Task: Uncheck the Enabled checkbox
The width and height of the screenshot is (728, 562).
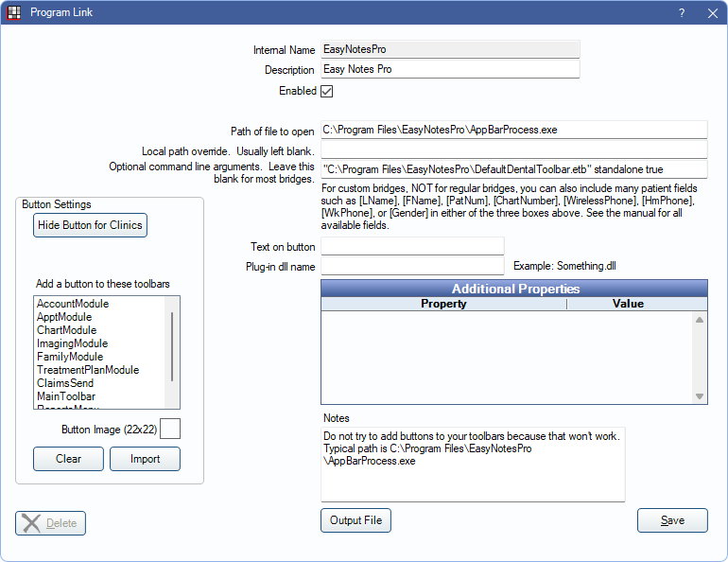Action: coord(327,91)
